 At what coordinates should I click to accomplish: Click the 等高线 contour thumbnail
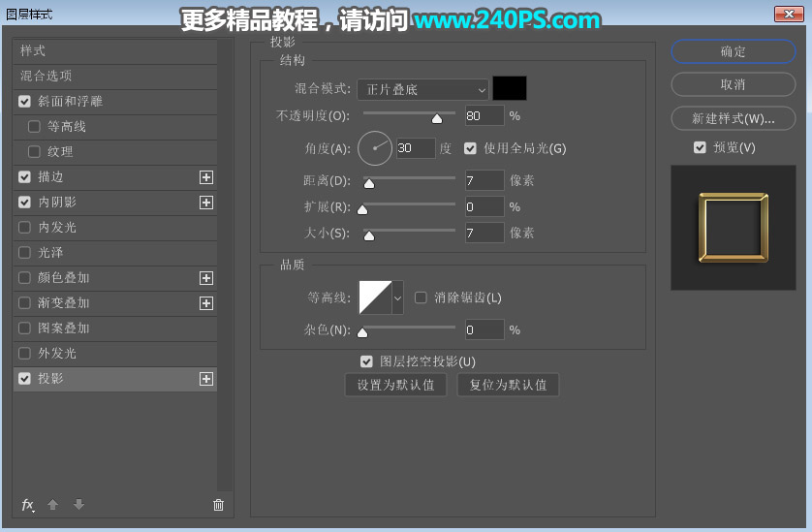[x=375, y=297]
